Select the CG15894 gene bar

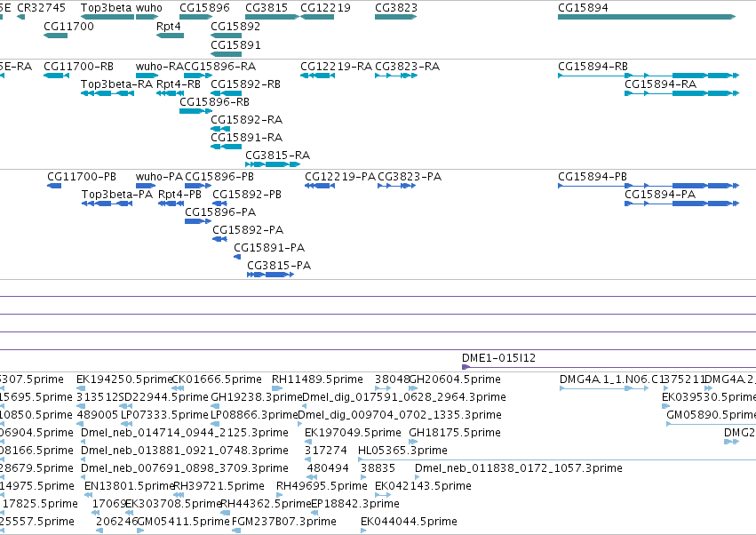[x=647, y=17]
